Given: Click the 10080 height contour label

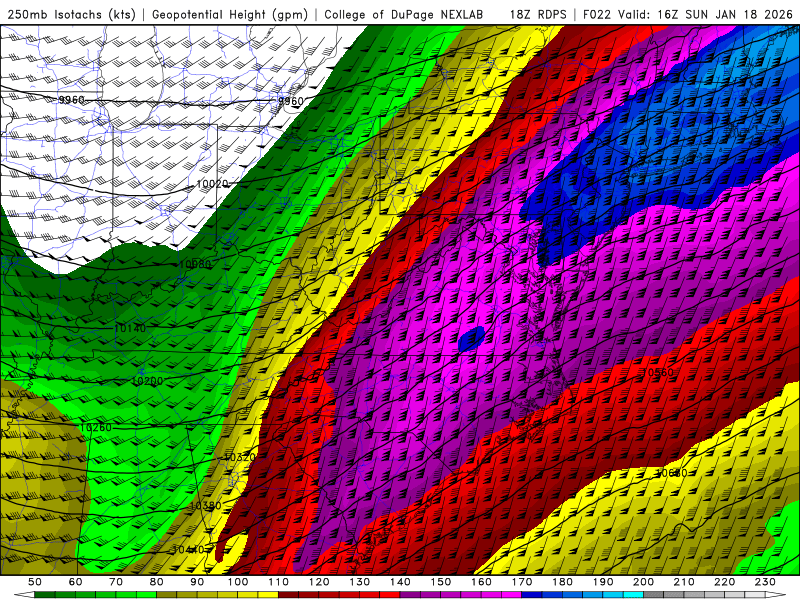Looking at the screenshot, I should (x=195, y=264).
